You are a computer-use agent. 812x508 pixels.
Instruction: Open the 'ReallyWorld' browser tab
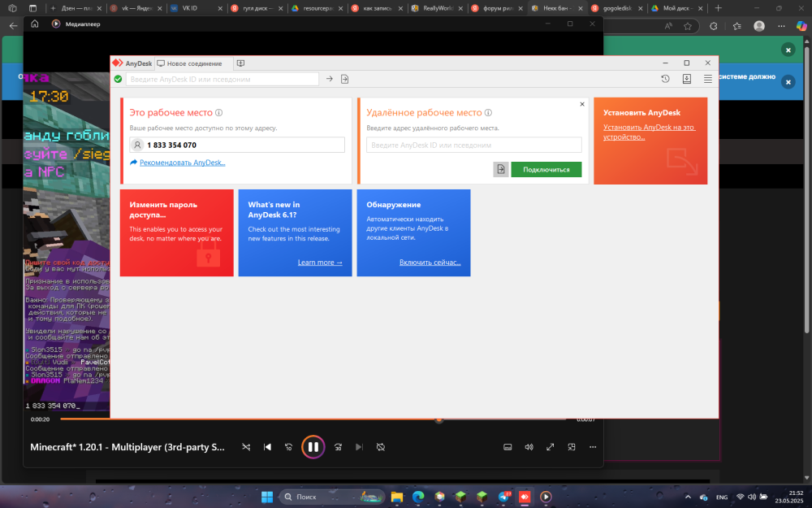[x=437, y=8]
